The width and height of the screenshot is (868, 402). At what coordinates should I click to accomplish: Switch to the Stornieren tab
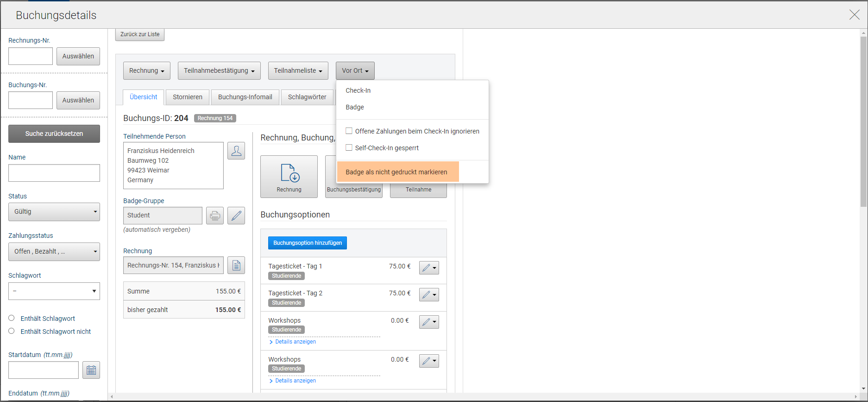(x=188, y=97)
